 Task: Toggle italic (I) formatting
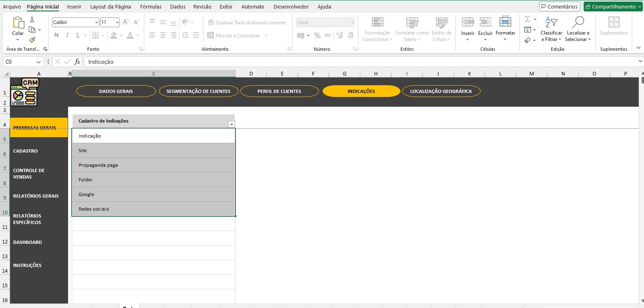67,35
